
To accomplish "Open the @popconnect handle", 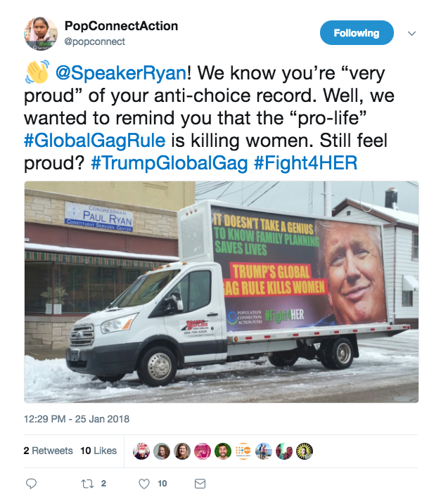I will click(94, 41).
